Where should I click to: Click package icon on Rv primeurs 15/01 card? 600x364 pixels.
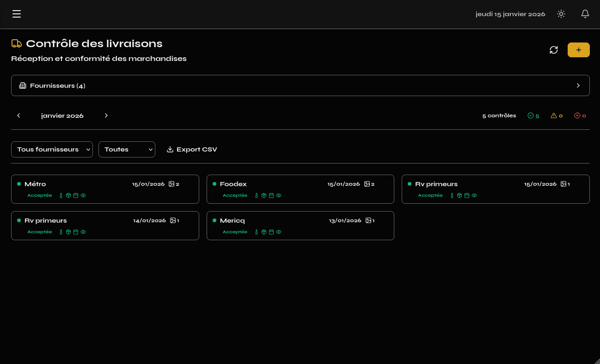tap(459, 195)
